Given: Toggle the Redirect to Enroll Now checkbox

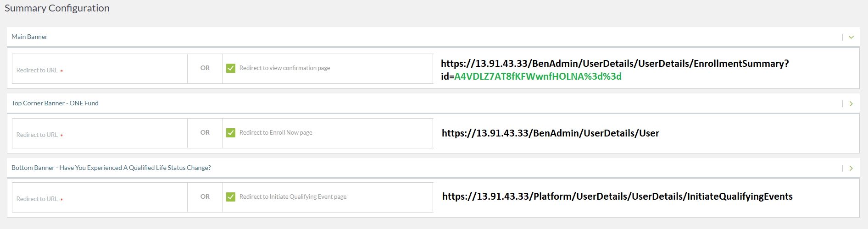Looking at the screenshot, I should 231,133.
